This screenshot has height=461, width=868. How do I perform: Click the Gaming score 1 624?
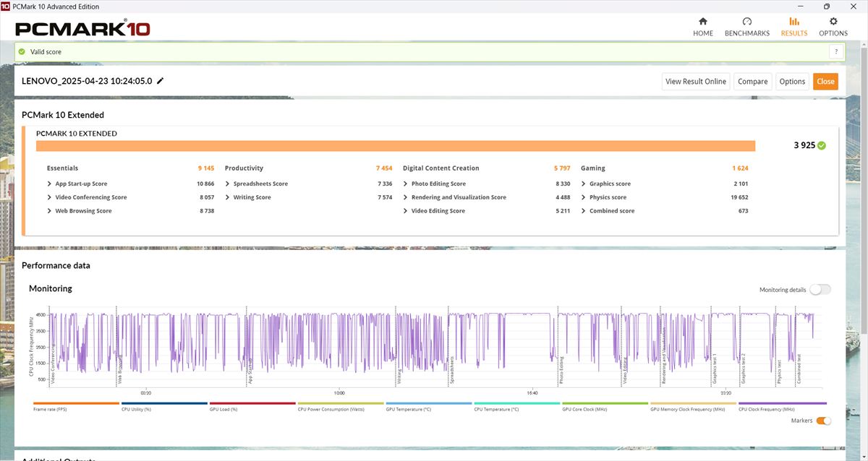point(740,168)
